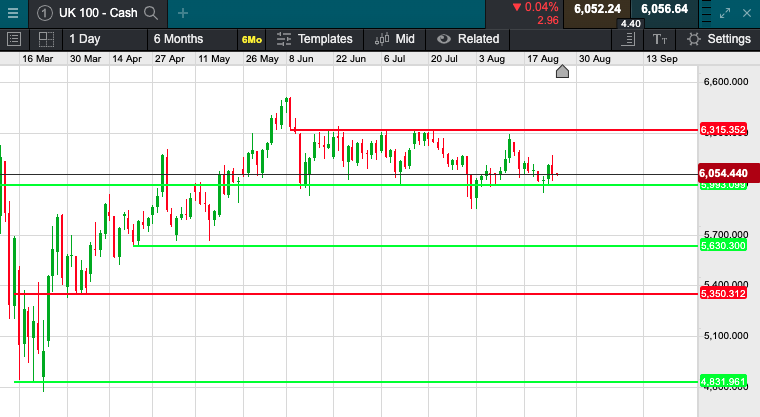Screen dimensions: 760x417
Task: Search for an instrument via magnifier icon
Action: tap(151, 13)
